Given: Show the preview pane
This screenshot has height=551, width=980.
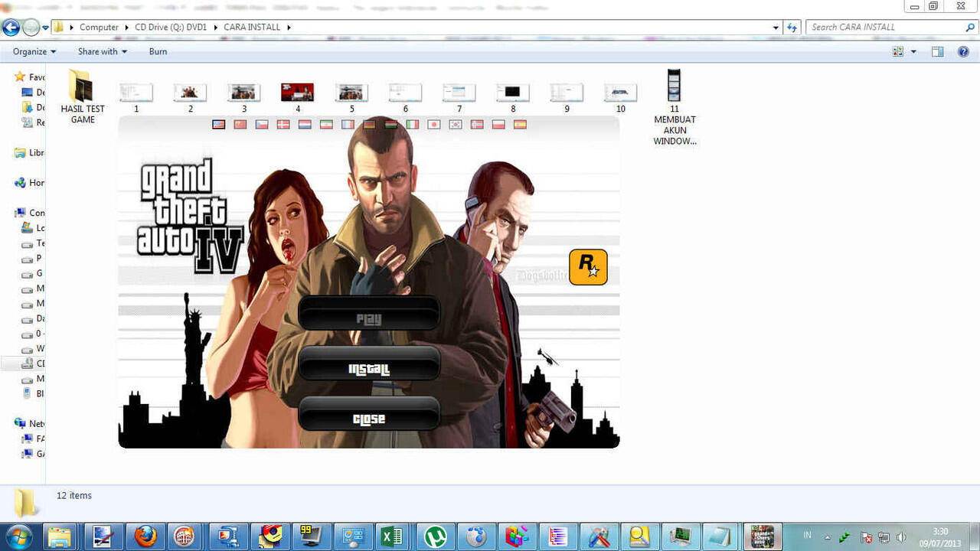Looking at the screenshot, I should (x=937, y=51).
